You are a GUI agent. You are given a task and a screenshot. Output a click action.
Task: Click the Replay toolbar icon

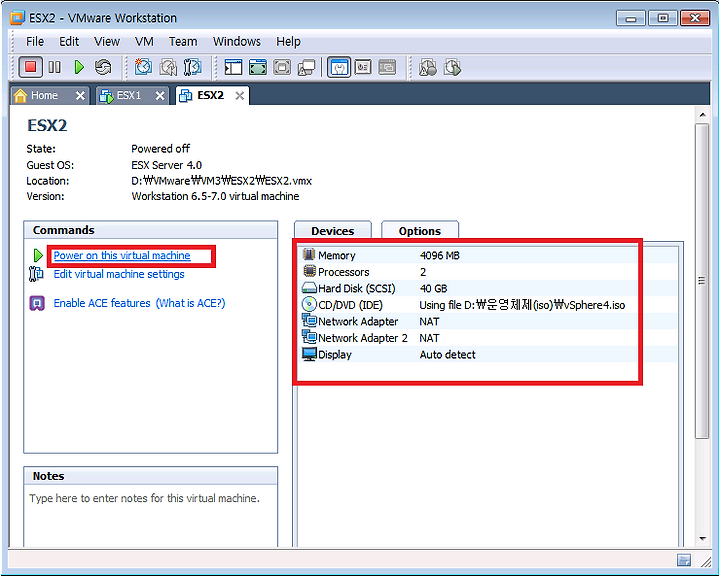(x=452, y=67)
